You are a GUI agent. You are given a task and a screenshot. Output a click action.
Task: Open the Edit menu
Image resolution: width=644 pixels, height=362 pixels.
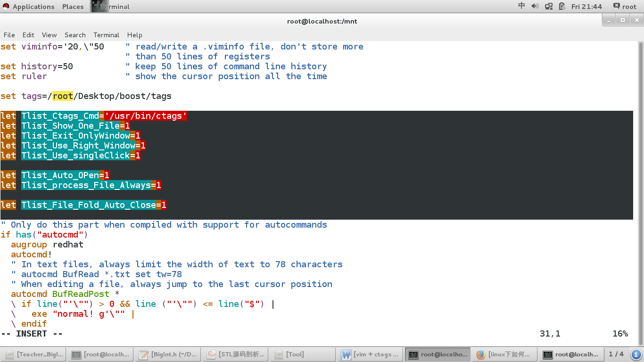coord(28,35)
